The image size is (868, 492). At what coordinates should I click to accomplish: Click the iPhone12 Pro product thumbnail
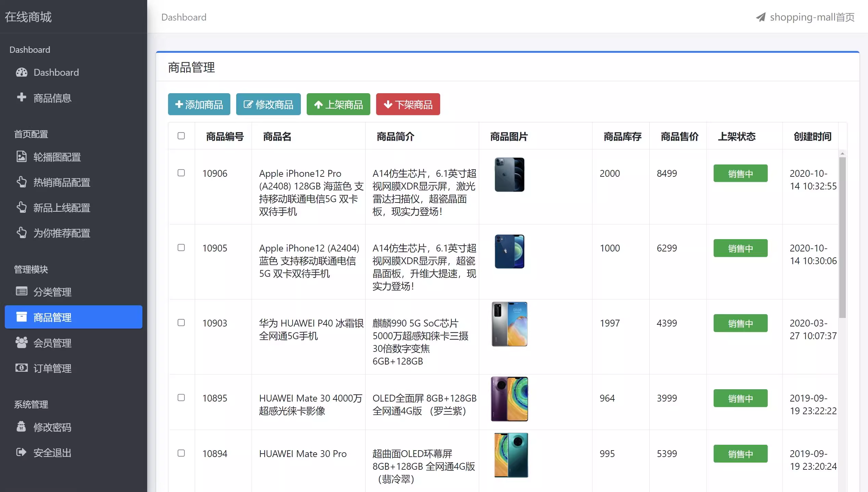pos(510,174)
